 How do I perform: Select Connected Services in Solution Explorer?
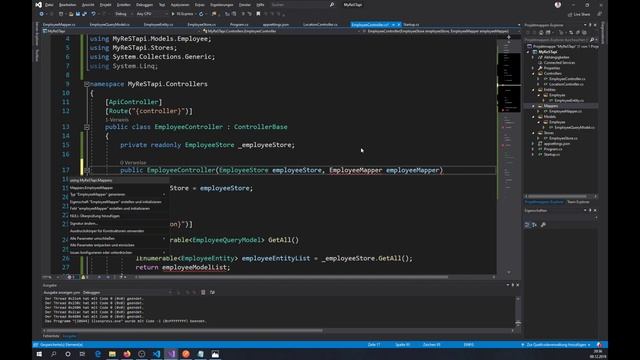[559, 63]
